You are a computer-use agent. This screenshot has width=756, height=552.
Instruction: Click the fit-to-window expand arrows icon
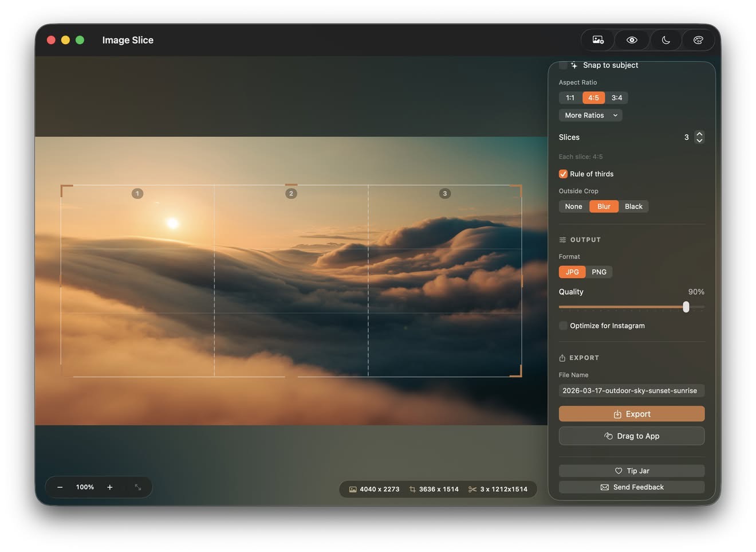pyautogui.click(x=138, y=487)
